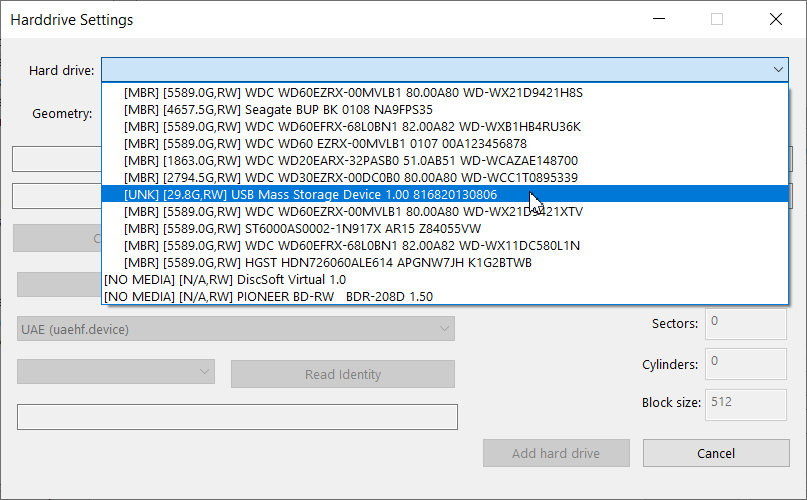The width and height of the screenshot is (807, 500).
Task: Select WDC WD20EARX 1863.0G drive
Action: click(x=445, y=161)
